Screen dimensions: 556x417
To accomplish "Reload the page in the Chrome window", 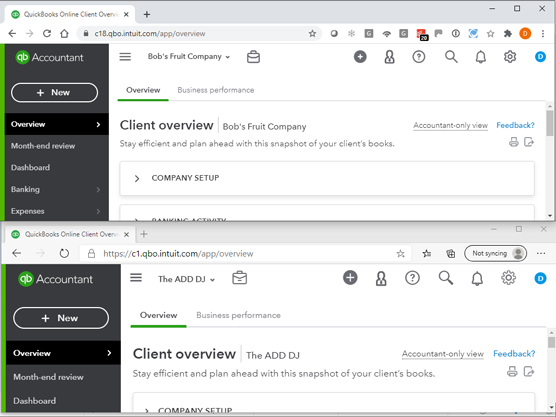I will point(47,34).
